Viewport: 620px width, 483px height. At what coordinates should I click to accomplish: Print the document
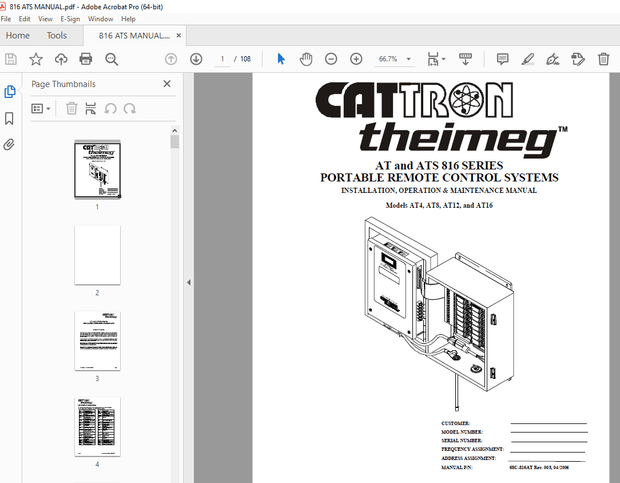pyautogui.click(x=86, y=59)
